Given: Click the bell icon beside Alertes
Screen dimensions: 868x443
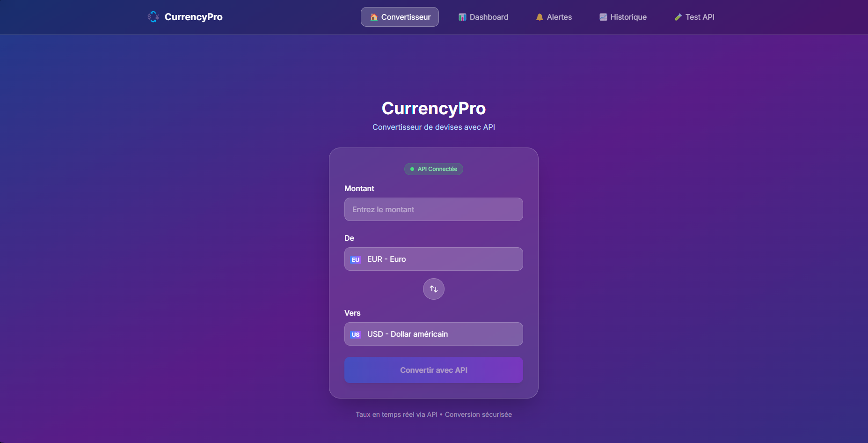Looking at the screenshot, I should [540, 17].
